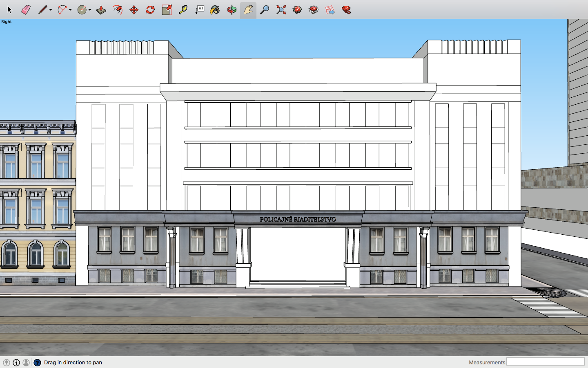The height and width of the screenshot is (368, 588).
Task: Switch to the Orbit tool
Action: [x=232, y=10]
